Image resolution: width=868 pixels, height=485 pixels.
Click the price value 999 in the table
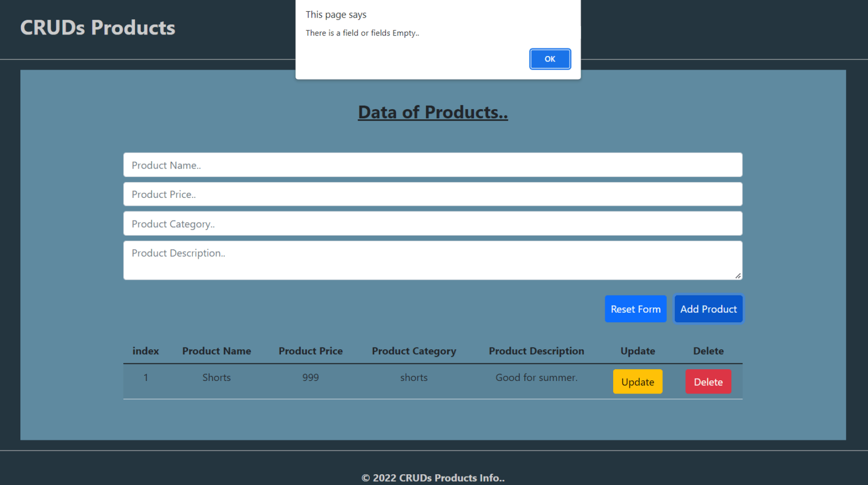click(x=310, y=377)
